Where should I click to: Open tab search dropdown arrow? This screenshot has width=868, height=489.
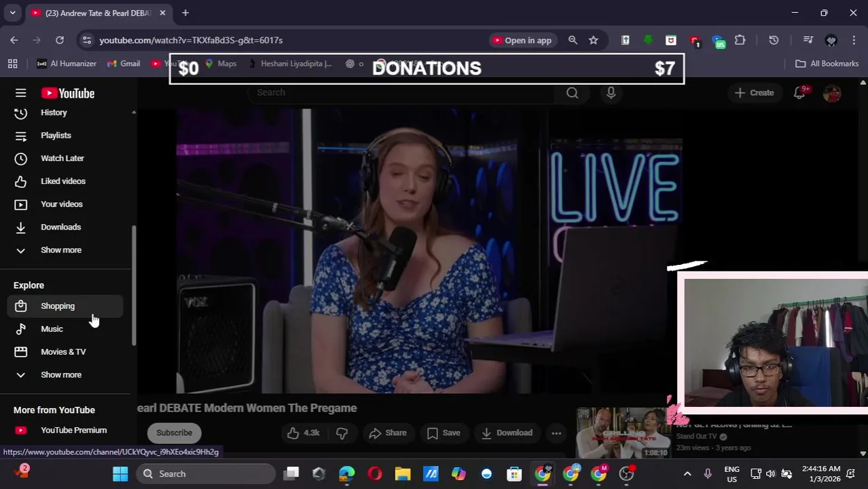tap(12, 13)
